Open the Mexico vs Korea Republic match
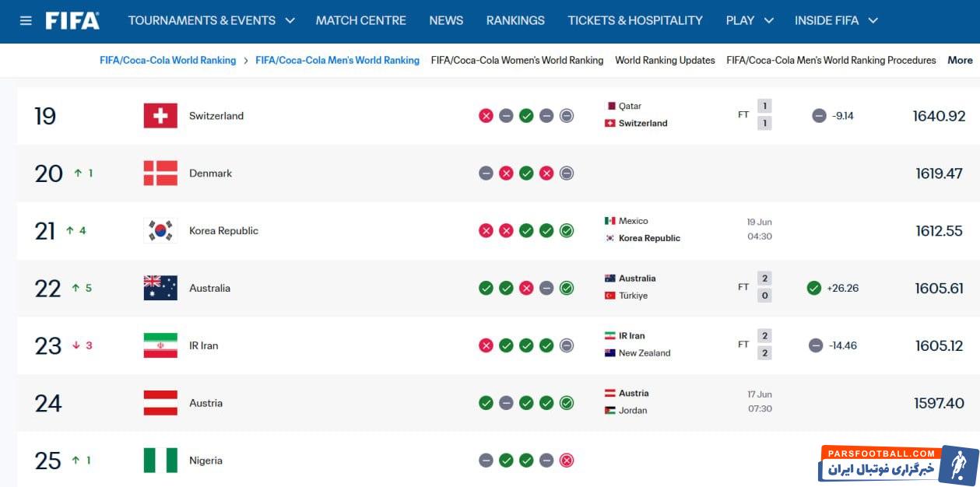The image size is (980, 487). (x=688, y=229)
